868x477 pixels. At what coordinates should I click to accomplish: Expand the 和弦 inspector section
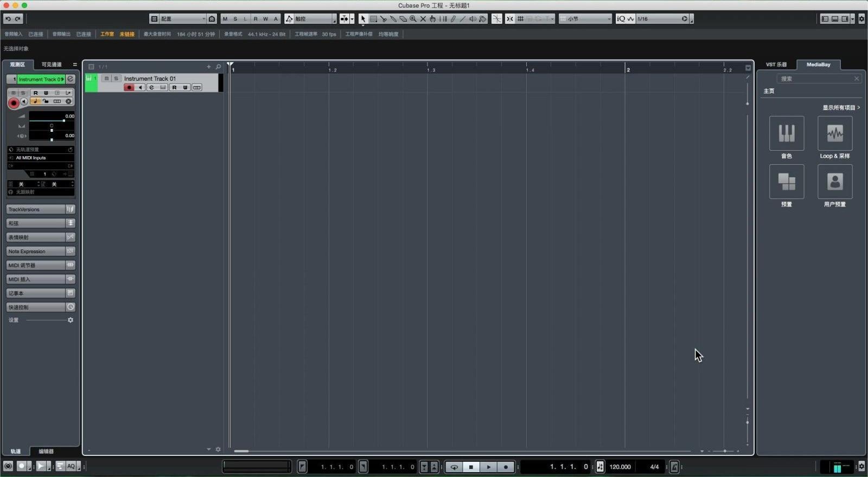(x=36, y=223)
